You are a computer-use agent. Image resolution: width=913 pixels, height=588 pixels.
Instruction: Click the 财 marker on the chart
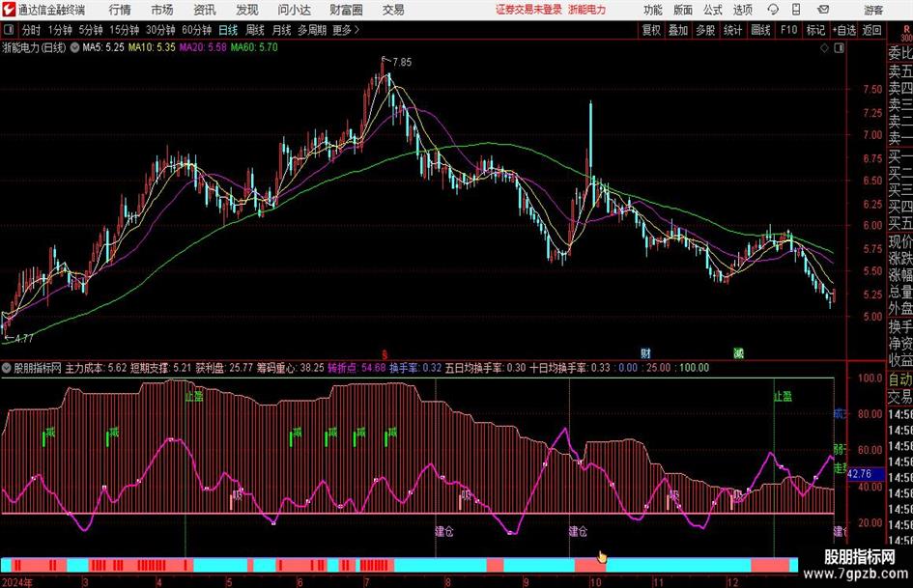(x=645, y=353)
